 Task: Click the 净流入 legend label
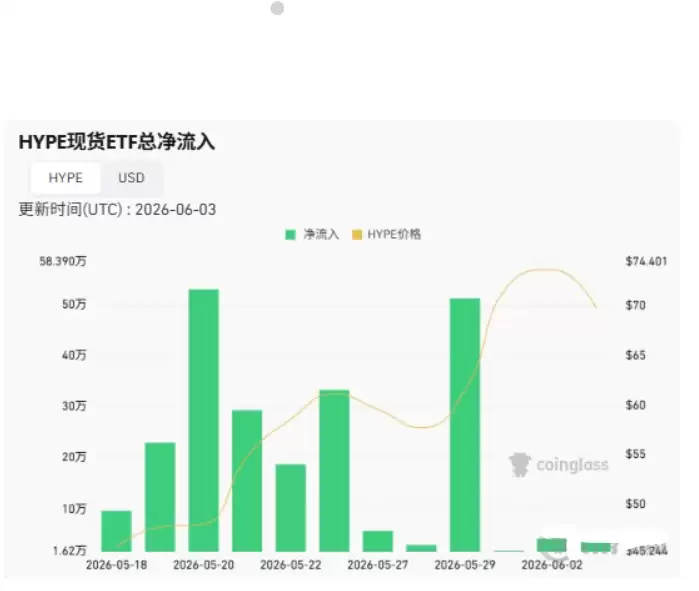321,234
